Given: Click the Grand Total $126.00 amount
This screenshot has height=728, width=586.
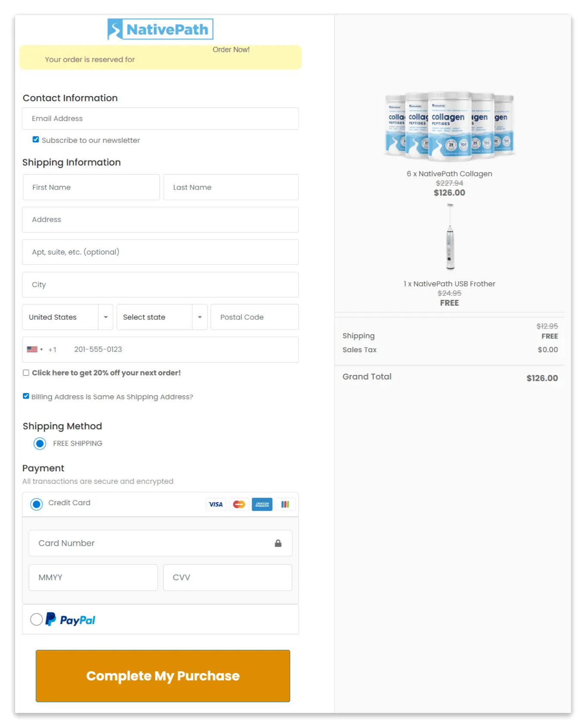Looking at the screenshot, I should [542, 378].
